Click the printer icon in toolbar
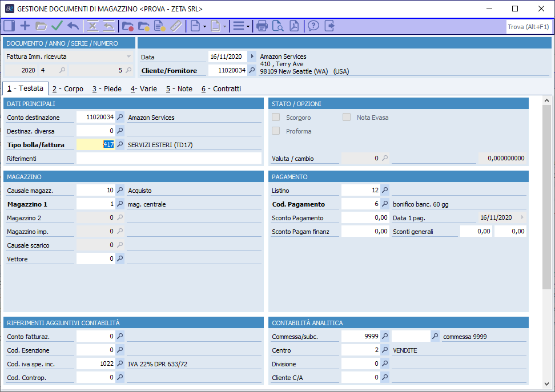 click(262, 26)
